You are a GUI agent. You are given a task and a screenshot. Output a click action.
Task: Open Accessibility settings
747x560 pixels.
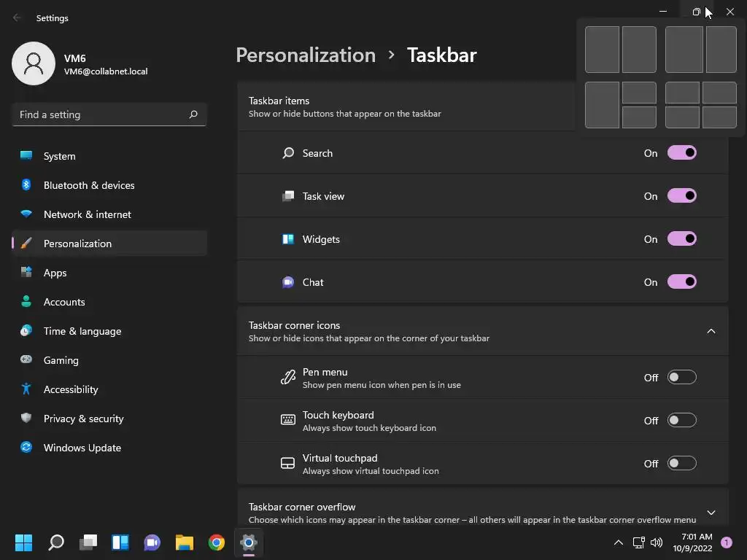[109, 389]
